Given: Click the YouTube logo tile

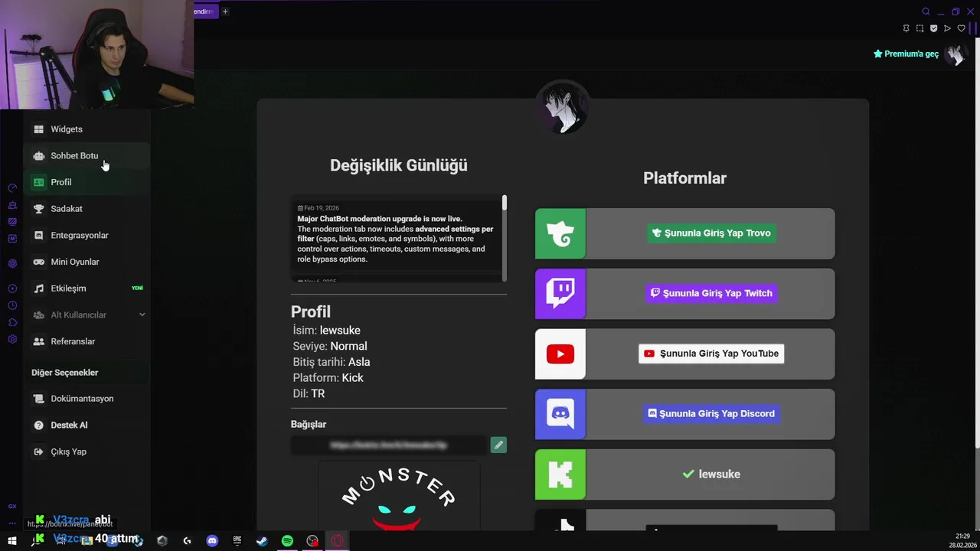Looking at the screenshot, I should tap(560, 354).
